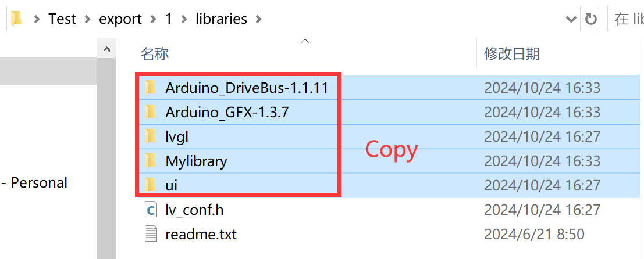Viewport: 644px width, 259px height.
Task: Click the navigation pane scroll up arrow
Action: [107, 49]
